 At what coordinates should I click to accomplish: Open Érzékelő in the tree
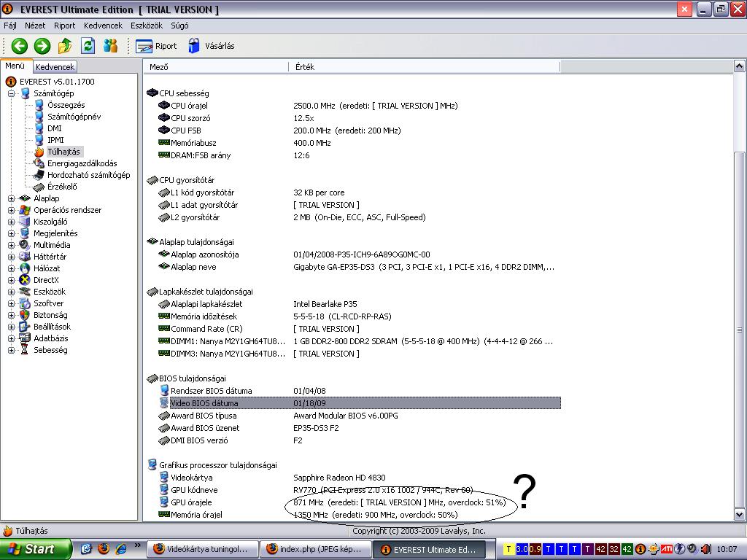[62, 187]
